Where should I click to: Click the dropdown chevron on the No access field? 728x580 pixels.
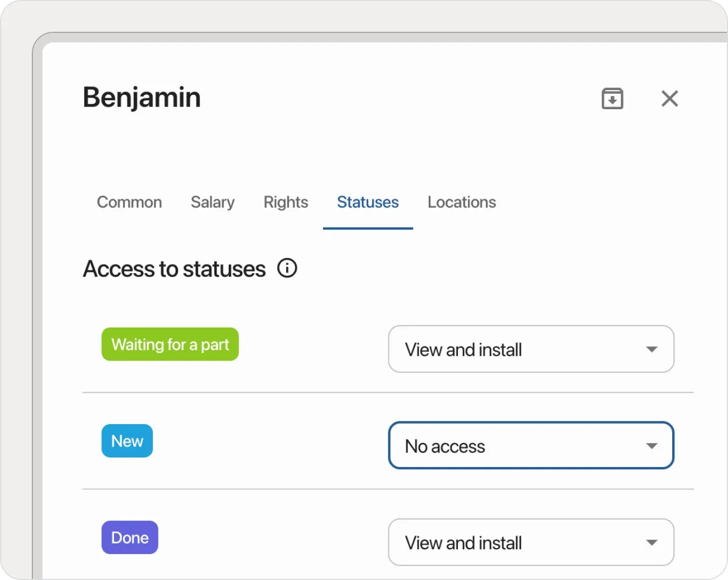tap(652, 446)
